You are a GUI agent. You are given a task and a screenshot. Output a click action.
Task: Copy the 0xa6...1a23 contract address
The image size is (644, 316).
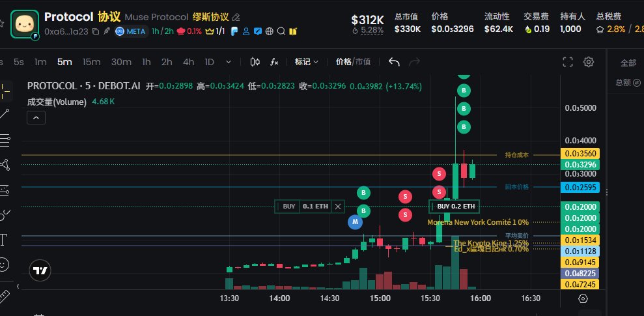pos(95,31)
